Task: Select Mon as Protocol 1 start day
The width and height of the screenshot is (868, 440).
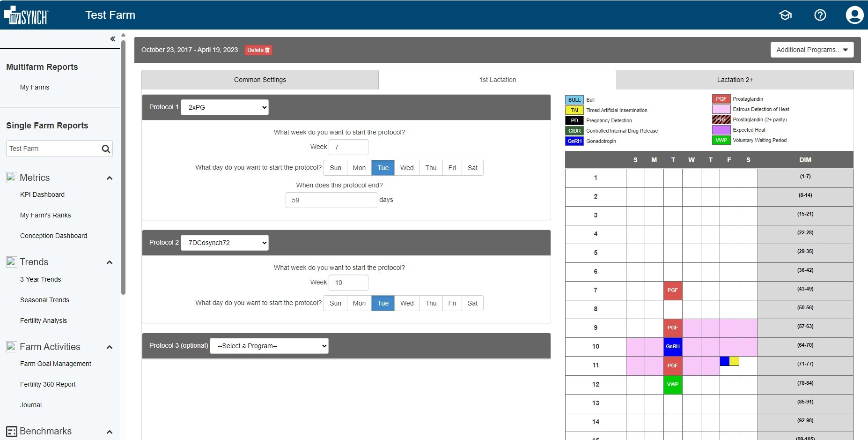Action: tap(359, 168)
